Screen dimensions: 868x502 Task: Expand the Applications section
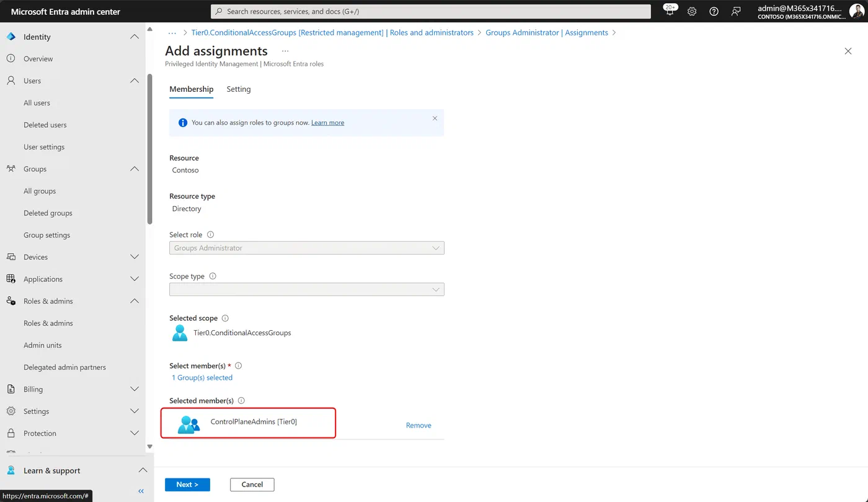point(135,279)
